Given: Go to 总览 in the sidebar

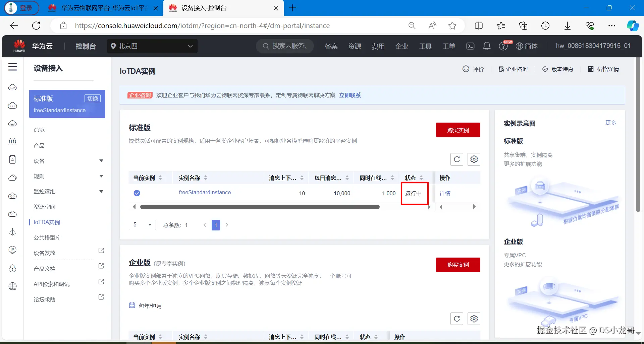Looking at the screenshot, I should tap(39, 130).
